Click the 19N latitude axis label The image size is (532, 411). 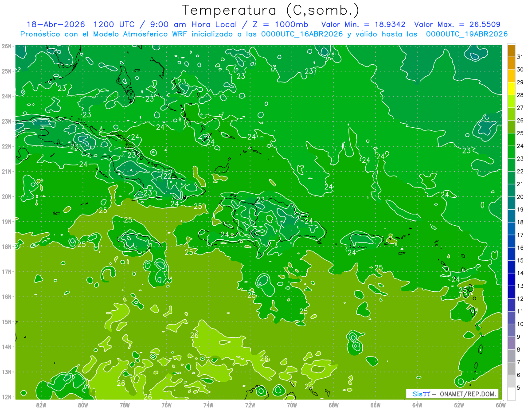tap(6, 221)
